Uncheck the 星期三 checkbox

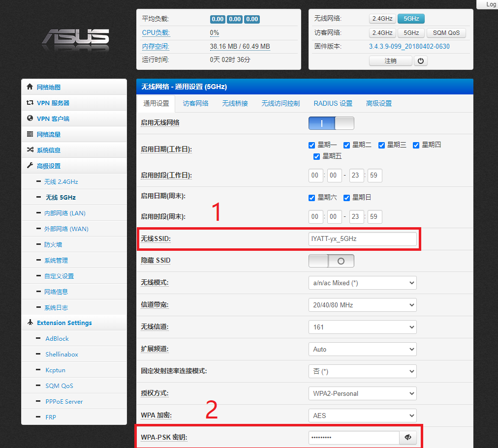point(381,145)
